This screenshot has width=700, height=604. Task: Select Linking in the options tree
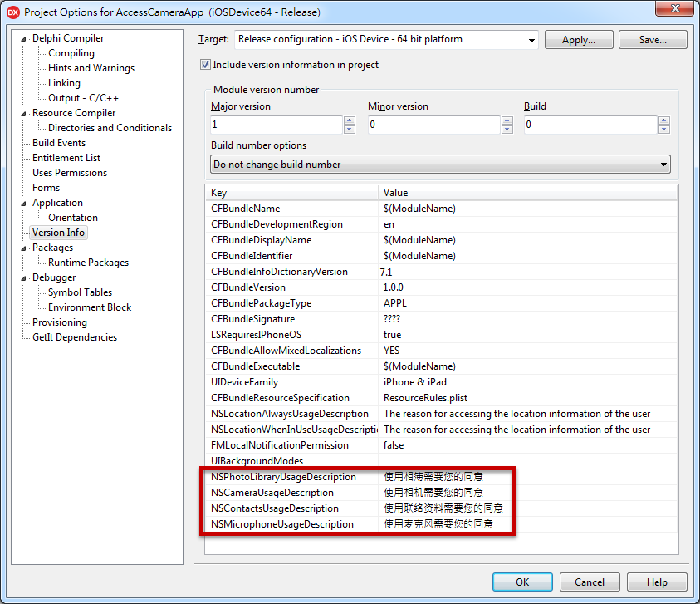point(64,83)
